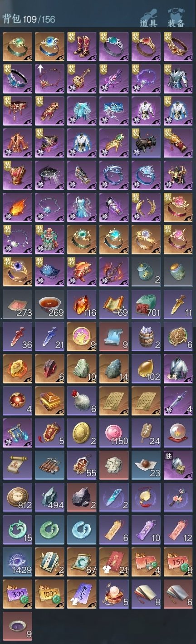
Task: Click the bronze compass with count 812
Action: (x=18, y=497)
